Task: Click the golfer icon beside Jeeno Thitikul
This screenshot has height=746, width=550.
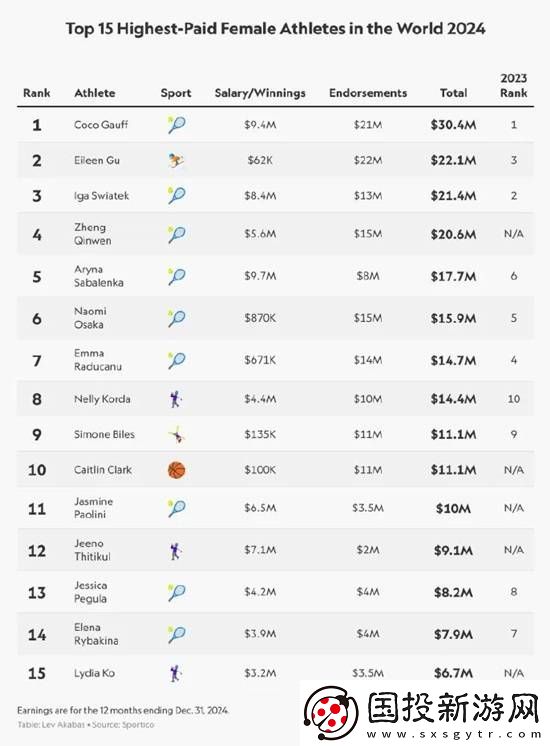Action: tap(176, 551)
